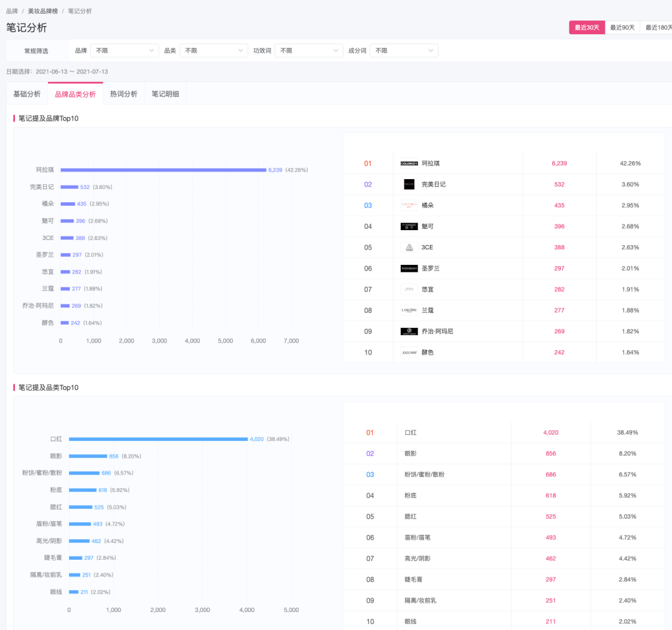The width and height of the screenshot is (672, 630).
Task: Go to 美妆品牌榜 in the breadcrumb
Action: tap(43, 11)
